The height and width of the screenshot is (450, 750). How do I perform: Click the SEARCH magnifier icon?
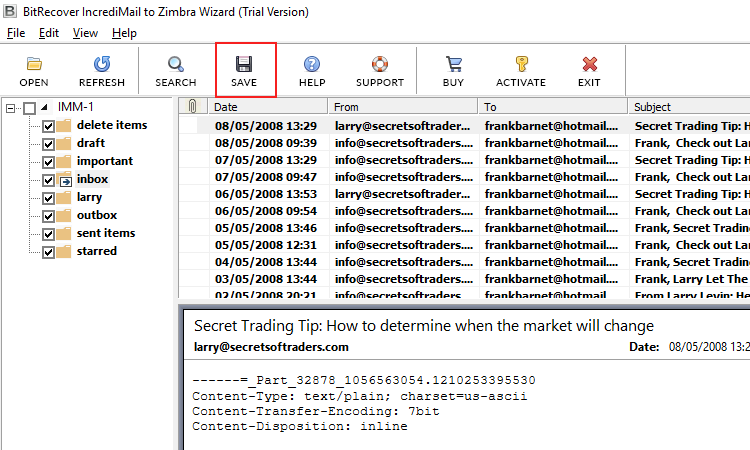pos(176,64)
